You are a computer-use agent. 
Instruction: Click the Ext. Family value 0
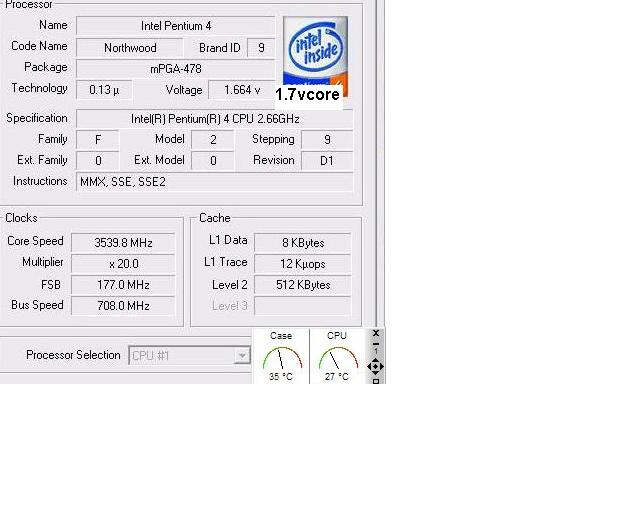98,161
